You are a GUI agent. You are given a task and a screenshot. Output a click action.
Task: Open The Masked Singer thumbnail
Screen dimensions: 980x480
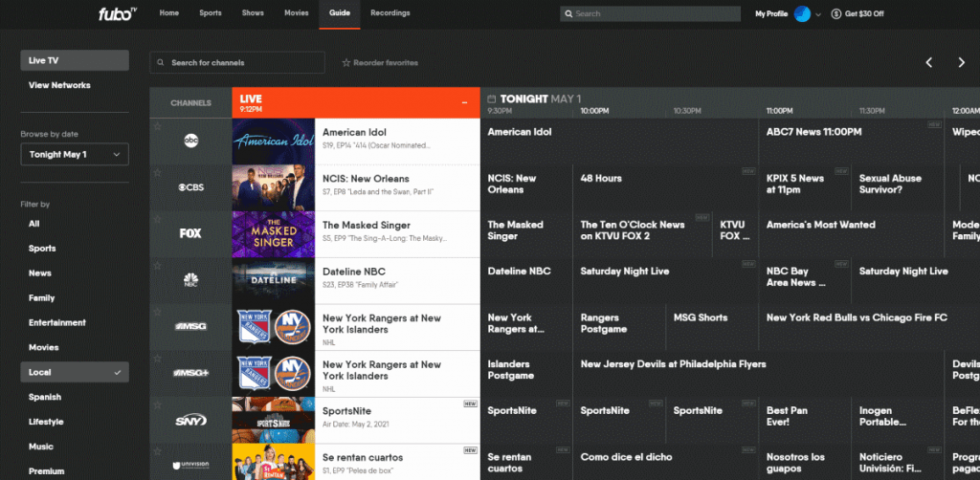273,234
